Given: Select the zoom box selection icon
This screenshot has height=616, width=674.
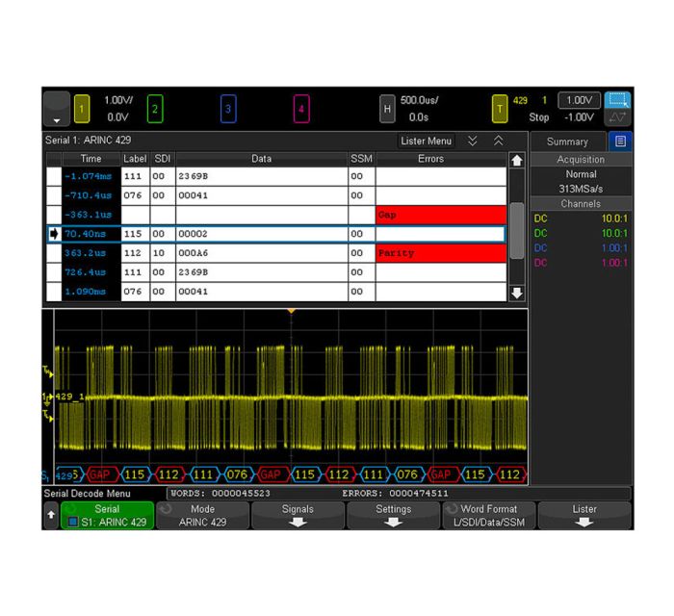Looking at the screenshot, I should (x=618, y=100).
